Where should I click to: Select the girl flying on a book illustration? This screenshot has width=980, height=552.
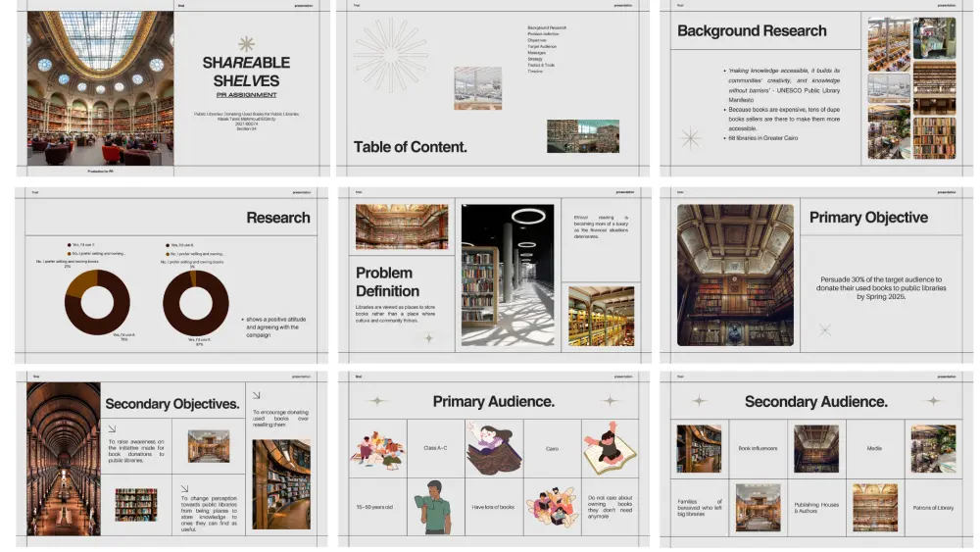(x=494, y=448)
